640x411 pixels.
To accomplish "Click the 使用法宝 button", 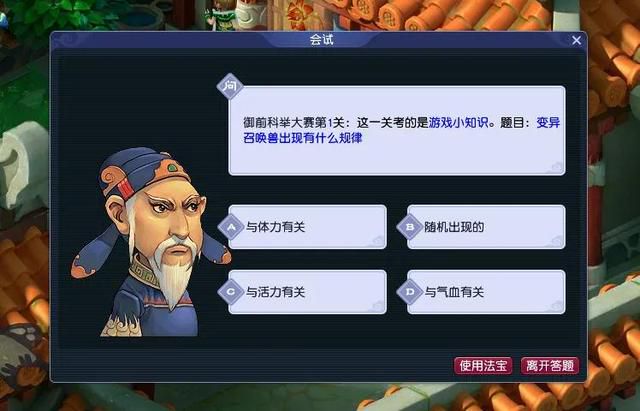I will click(483, 365).
